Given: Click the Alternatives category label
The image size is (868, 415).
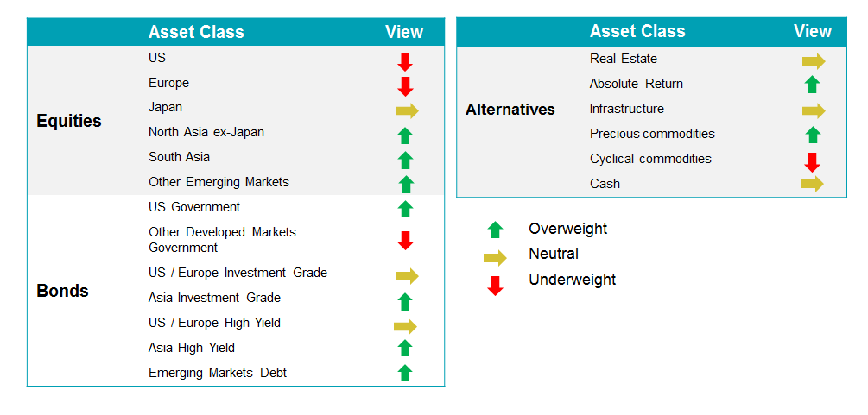Looking at the screenshot, I should click(x=510, y=110).
